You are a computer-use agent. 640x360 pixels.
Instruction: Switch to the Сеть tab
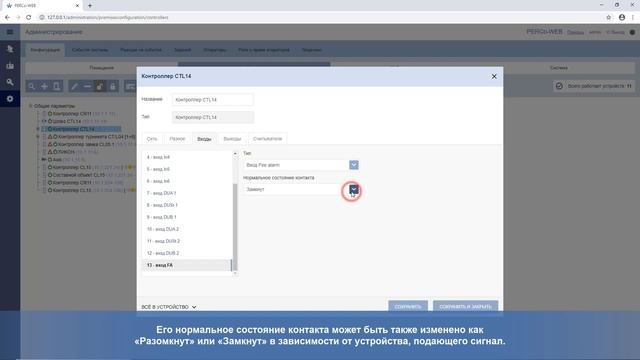pos(152,139)
